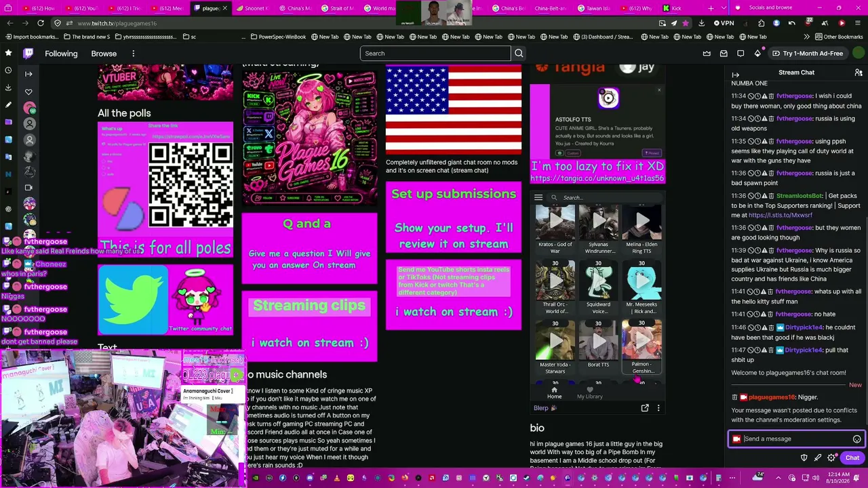Screen dimensions: 868x488
Task: Show the browser tab list chevron
Action: tap(724, 8)
